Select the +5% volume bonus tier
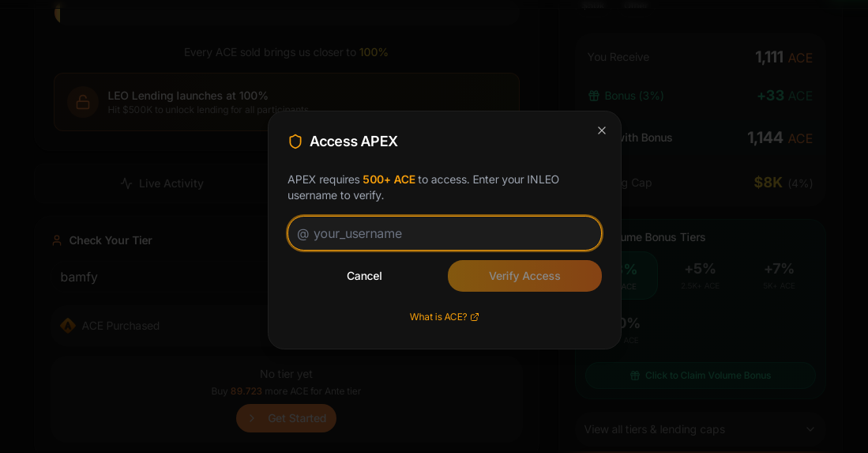 pyautogui.click(x=700, y=274)
